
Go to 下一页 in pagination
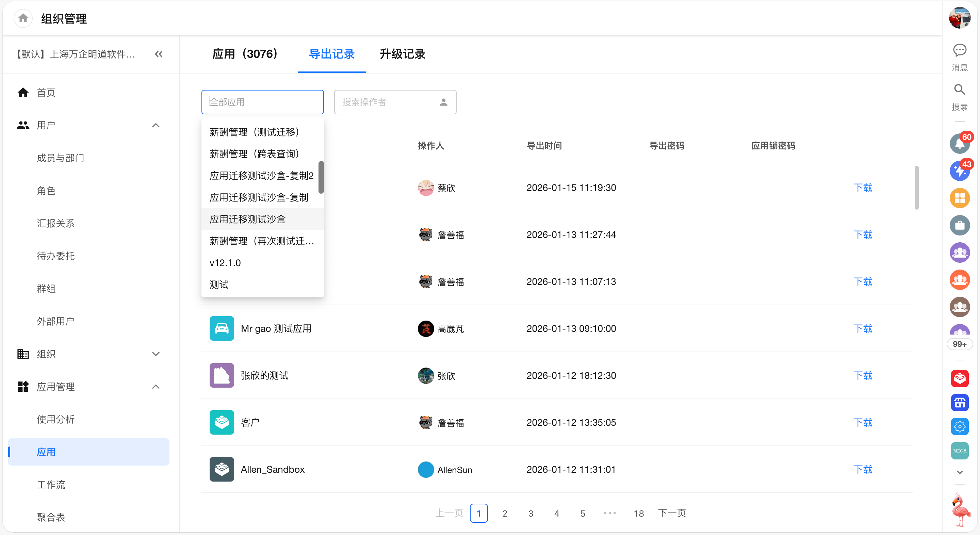[672, 513]
